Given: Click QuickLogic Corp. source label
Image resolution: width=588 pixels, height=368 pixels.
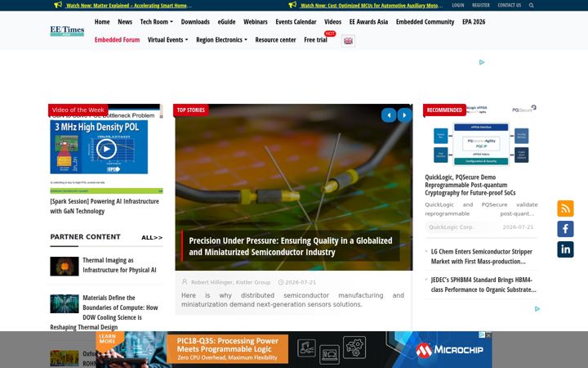Looking at the screenshot, I should tap(451, 227).
